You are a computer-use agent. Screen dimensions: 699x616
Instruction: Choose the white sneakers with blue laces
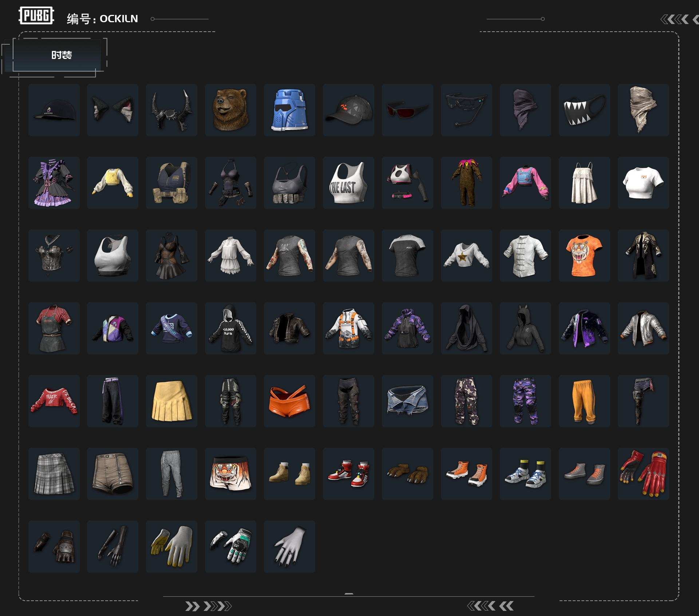click(x=525, y=474)
